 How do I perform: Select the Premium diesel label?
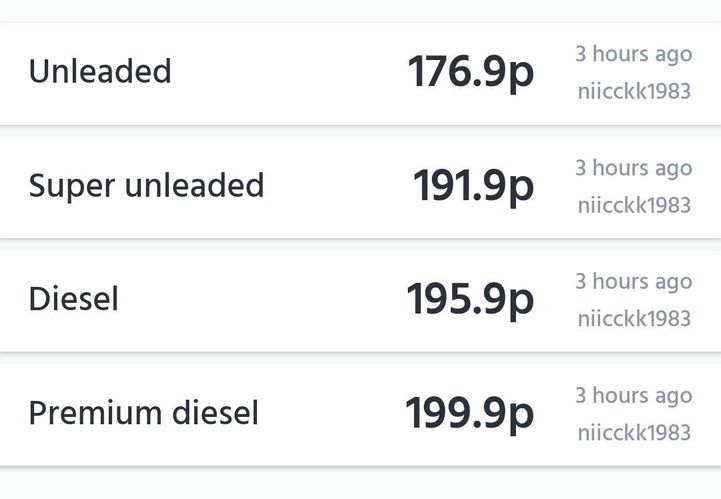point(143,413)
